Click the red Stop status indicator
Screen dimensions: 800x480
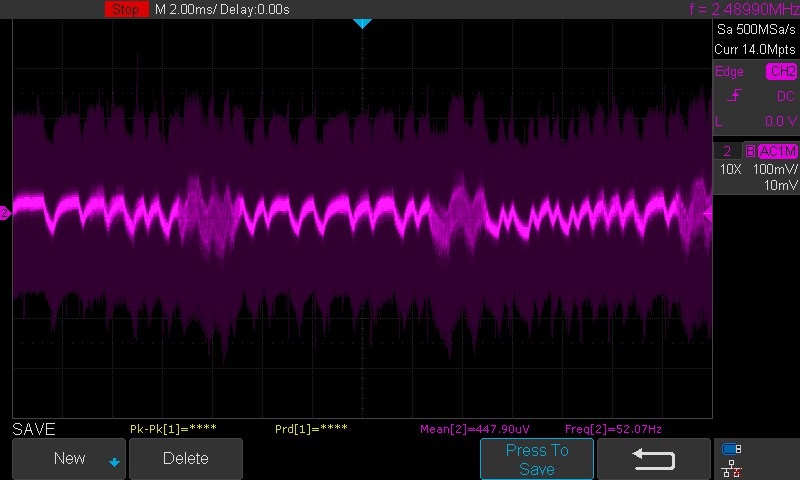[127, 9]
